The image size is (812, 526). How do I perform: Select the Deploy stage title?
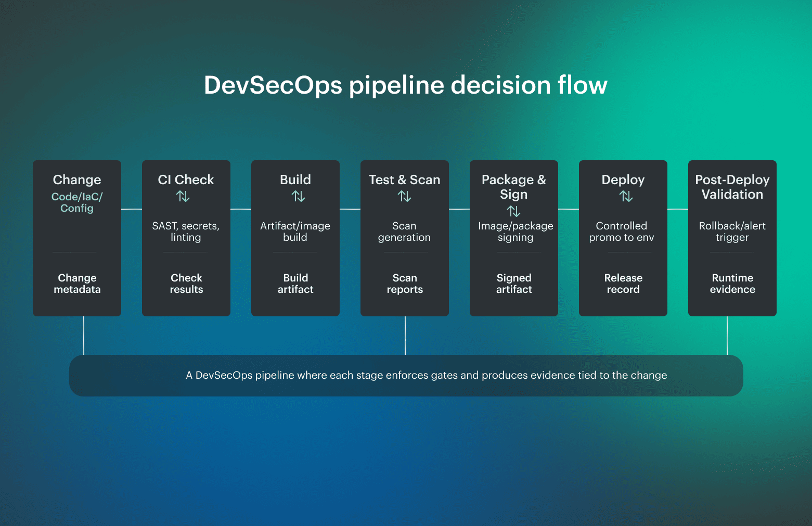click(623, 179)
